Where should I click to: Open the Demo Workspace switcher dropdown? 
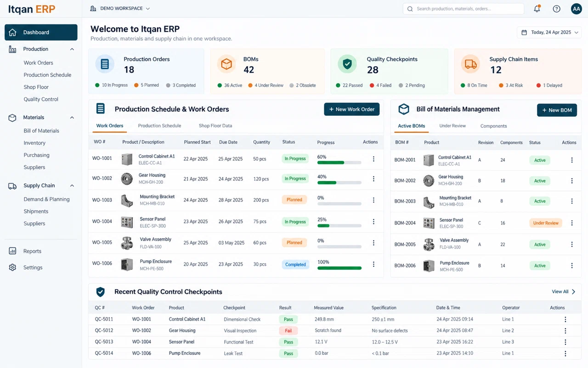coord(120,9)
